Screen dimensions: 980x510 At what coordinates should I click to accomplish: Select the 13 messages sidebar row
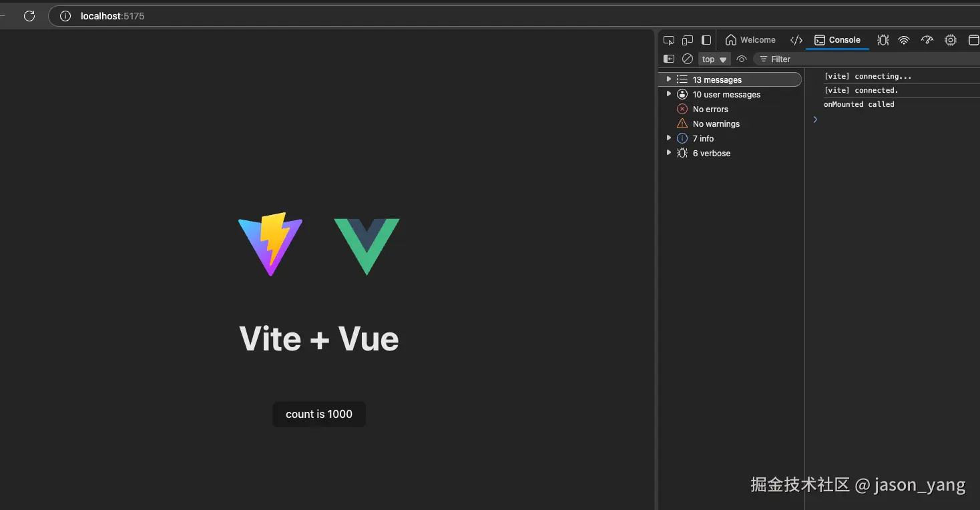click(731, 79)
